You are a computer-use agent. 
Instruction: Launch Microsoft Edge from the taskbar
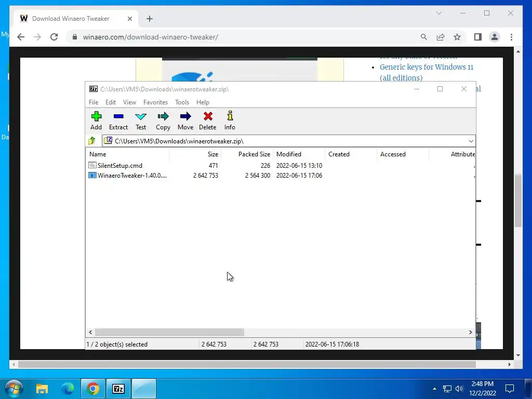tap(68, 389)
